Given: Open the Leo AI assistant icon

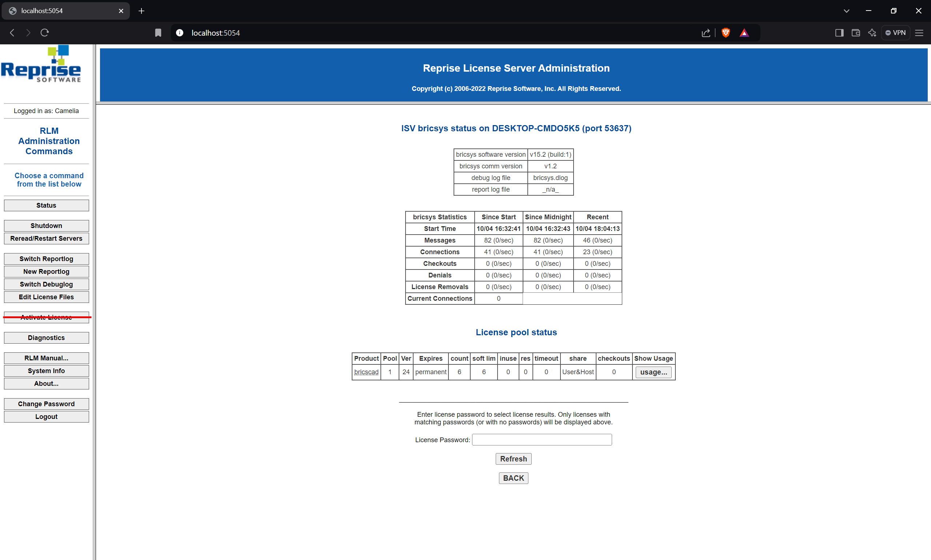Looking at the screenshot, I should point(872,33).
